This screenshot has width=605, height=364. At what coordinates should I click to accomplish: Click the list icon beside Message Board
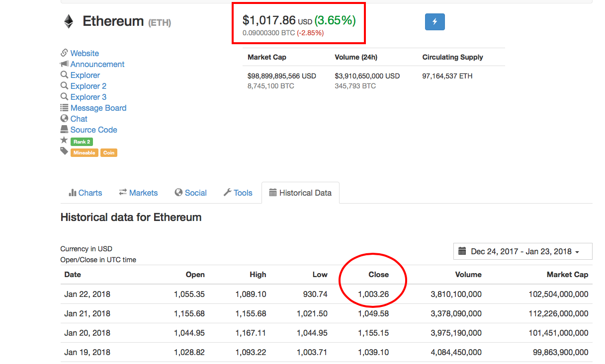click(64, 107)
